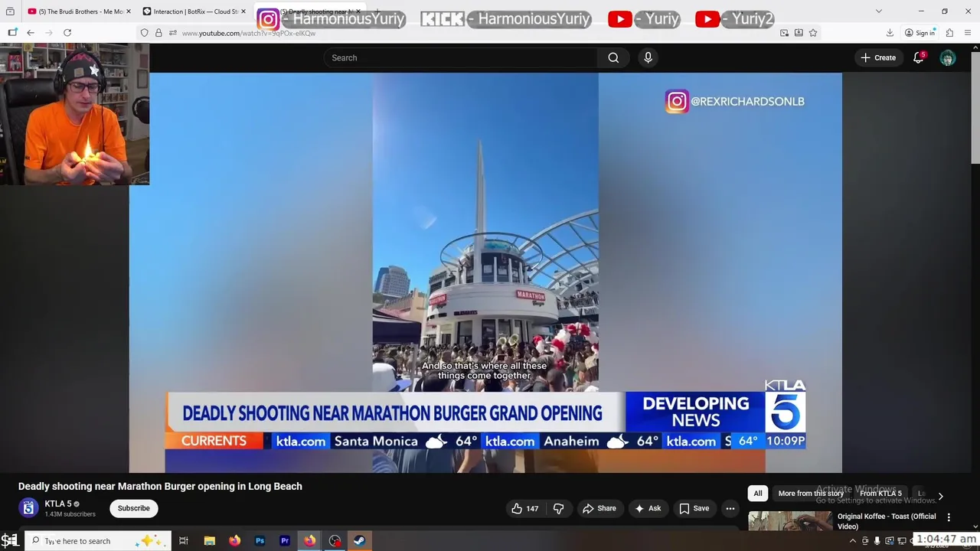Open Original Koffee Toast video title
The image size is (980, 551).
(887, 521)
